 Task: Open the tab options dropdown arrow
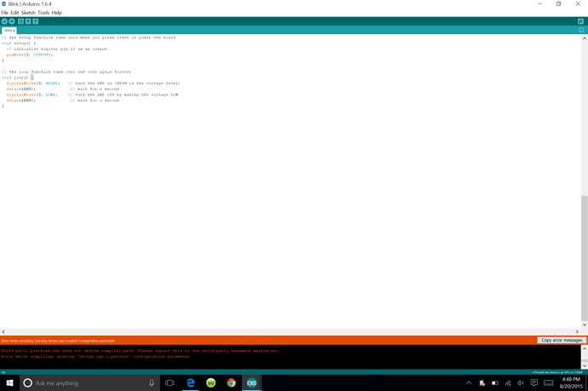[x=581, y=30]
